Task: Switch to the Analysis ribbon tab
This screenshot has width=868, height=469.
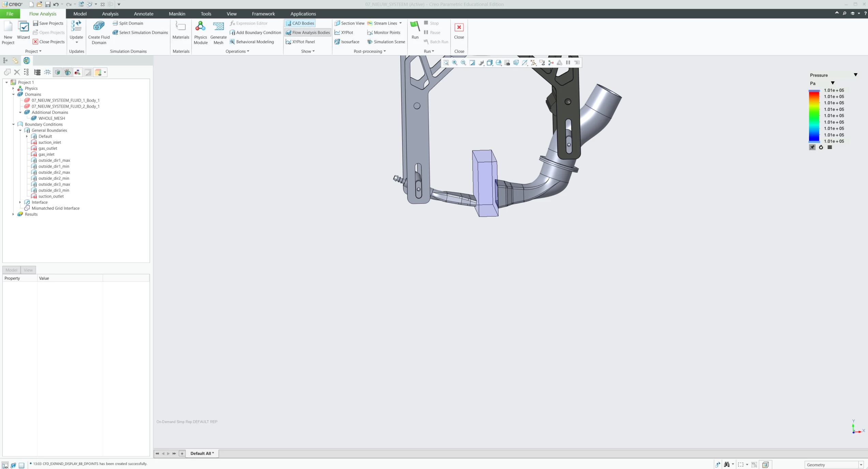Action: pyautogui.click(x=110, y=14)
